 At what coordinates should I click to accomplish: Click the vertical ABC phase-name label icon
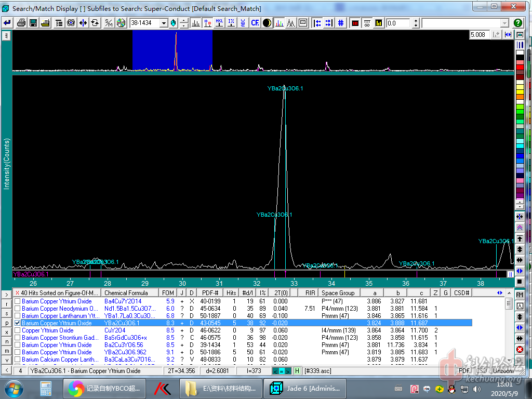point(243,23)
